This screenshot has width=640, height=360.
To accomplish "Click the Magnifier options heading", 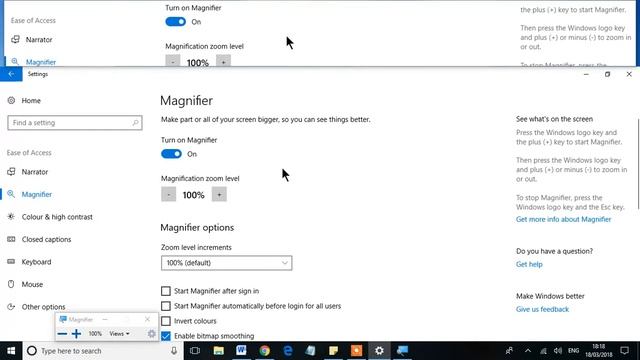I will click(x=197, y=227).
